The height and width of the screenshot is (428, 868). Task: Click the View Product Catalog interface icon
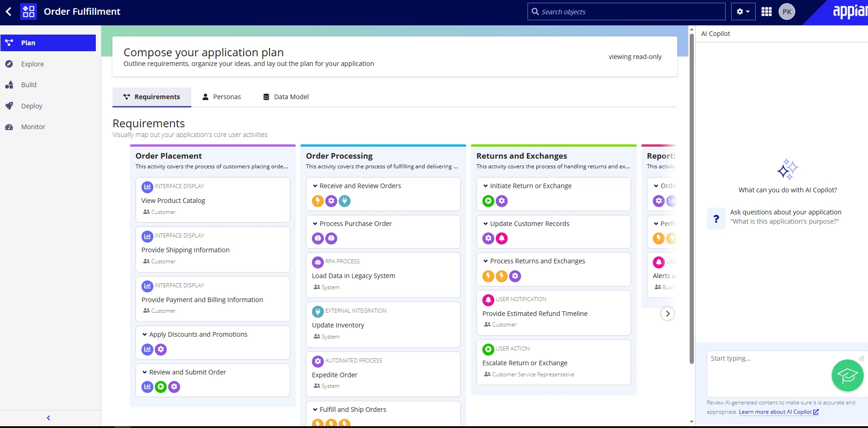click(147, 187)
